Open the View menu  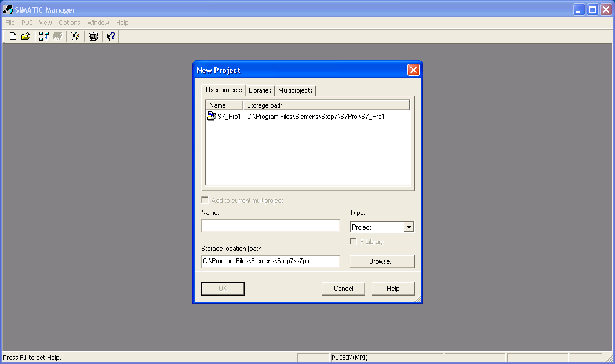click(x=45, y=23)
